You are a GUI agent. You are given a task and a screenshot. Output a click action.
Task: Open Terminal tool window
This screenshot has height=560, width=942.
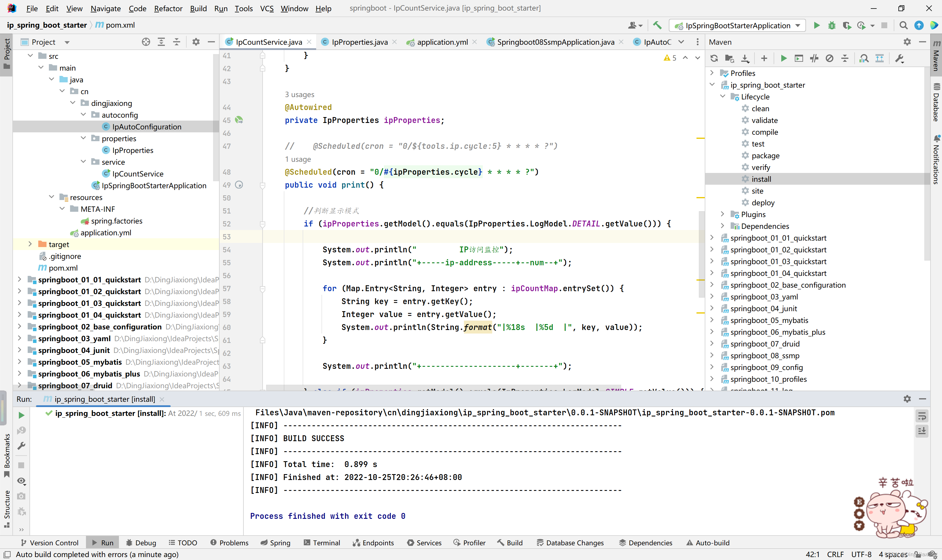[322, 543]
